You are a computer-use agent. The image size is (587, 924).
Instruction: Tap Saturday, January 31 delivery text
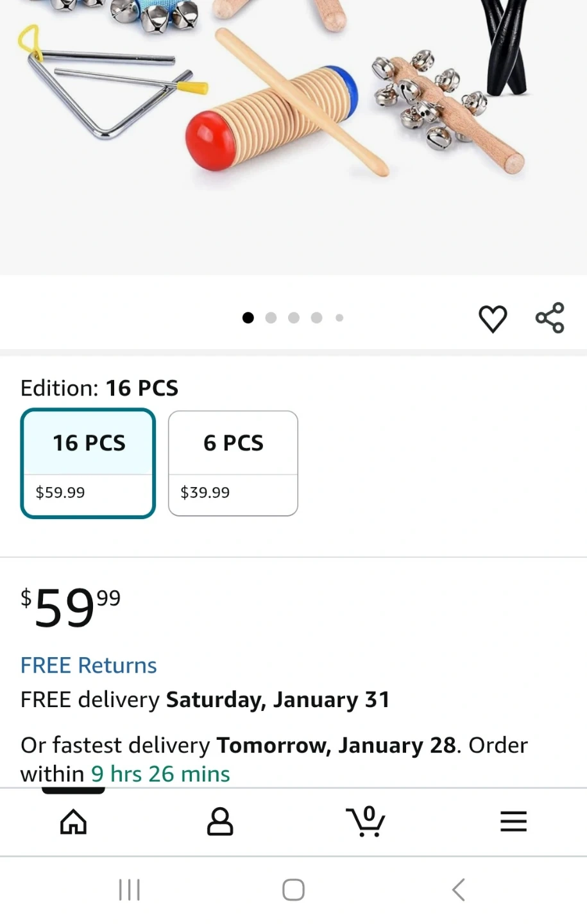point(278,699)
